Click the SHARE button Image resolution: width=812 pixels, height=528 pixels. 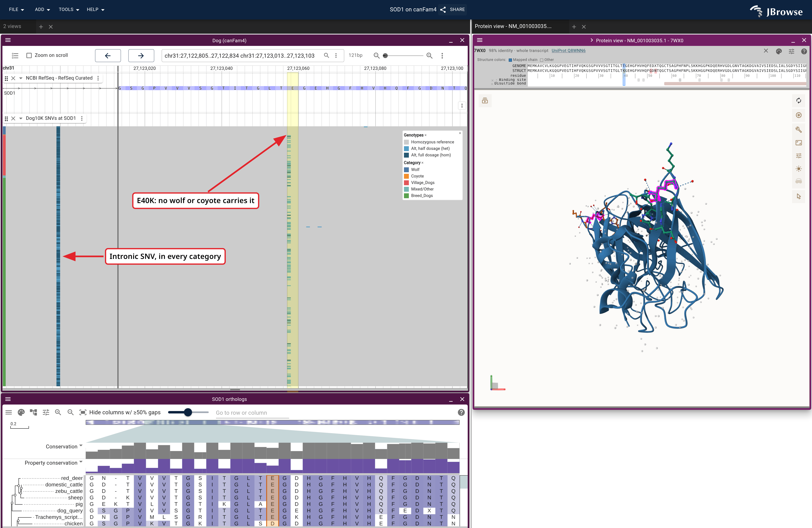452,10
